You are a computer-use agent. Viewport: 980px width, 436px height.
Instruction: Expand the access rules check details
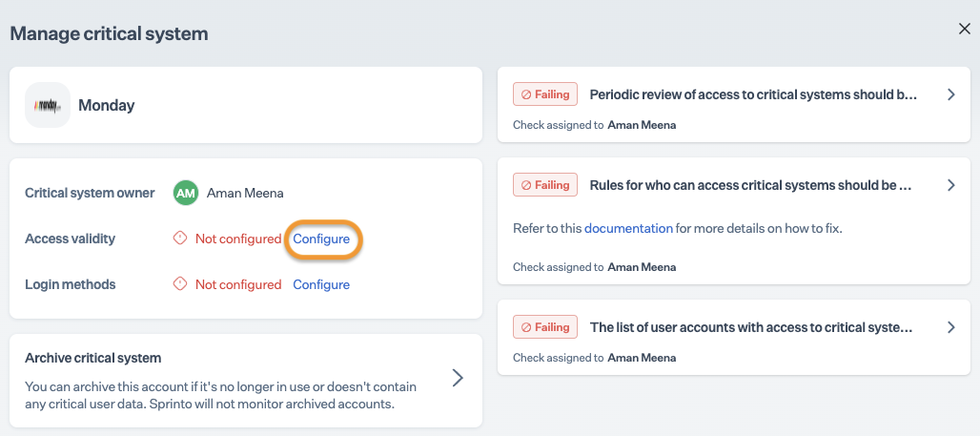point(950,186)
